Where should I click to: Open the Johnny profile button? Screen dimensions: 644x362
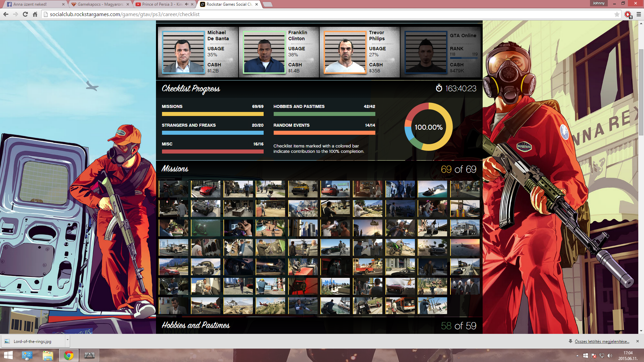click(x=599, y=3)
